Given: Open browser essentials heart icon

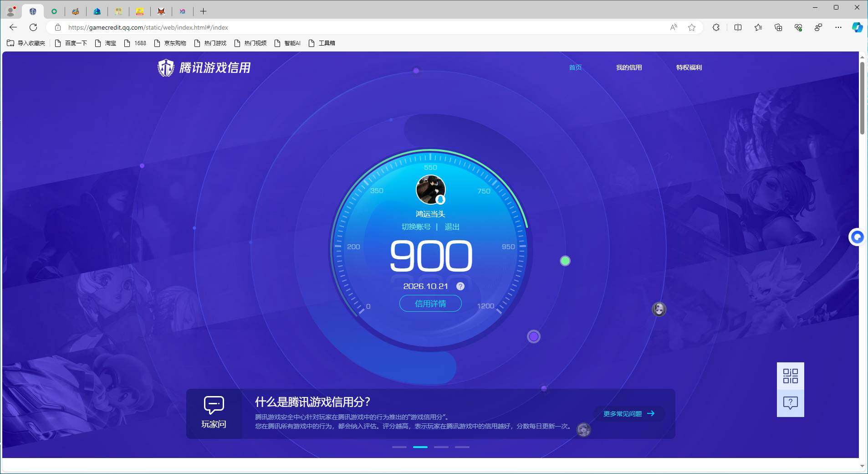Looking at the screenshot, I should click(798, 27).
